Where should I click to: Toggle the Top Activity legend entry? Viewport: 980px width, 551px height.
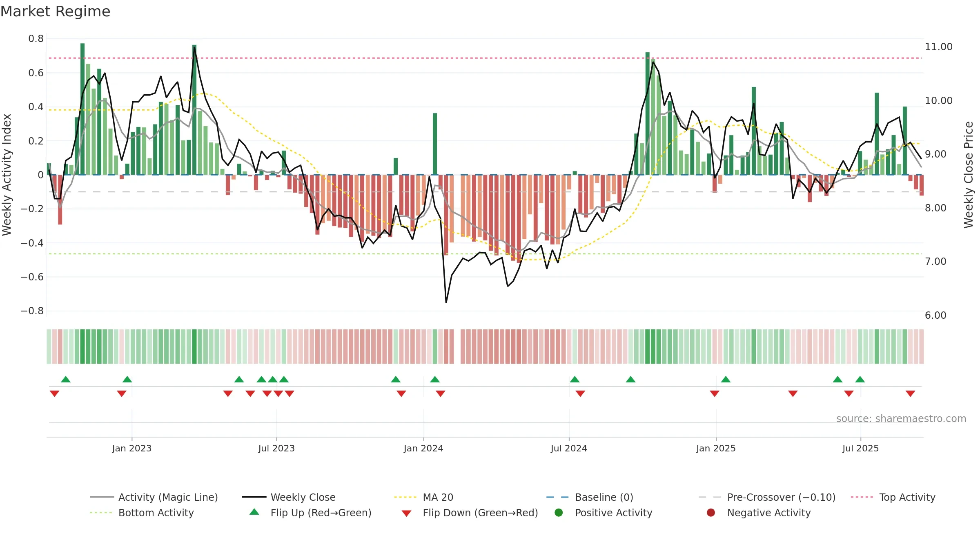click(x=893, y=497)
